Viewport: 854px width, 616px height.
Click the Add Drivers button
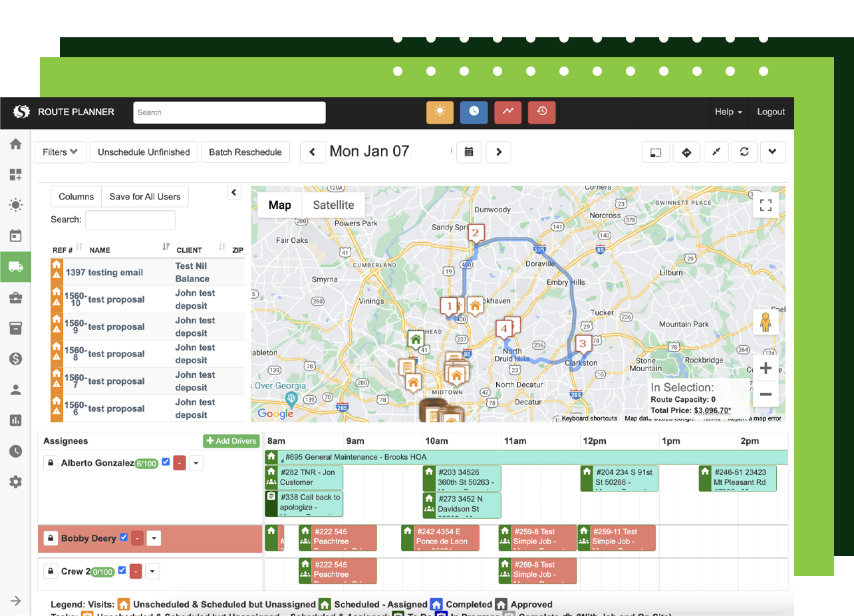[231, 441]
